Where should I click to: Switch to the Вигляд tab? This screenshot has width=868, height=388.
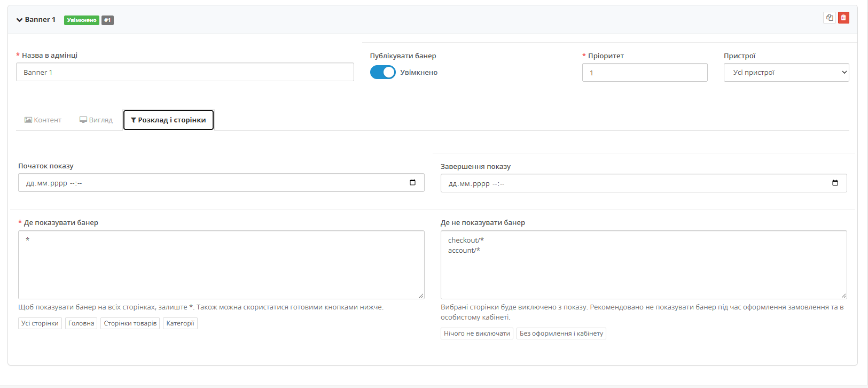[x=96, y=120]
